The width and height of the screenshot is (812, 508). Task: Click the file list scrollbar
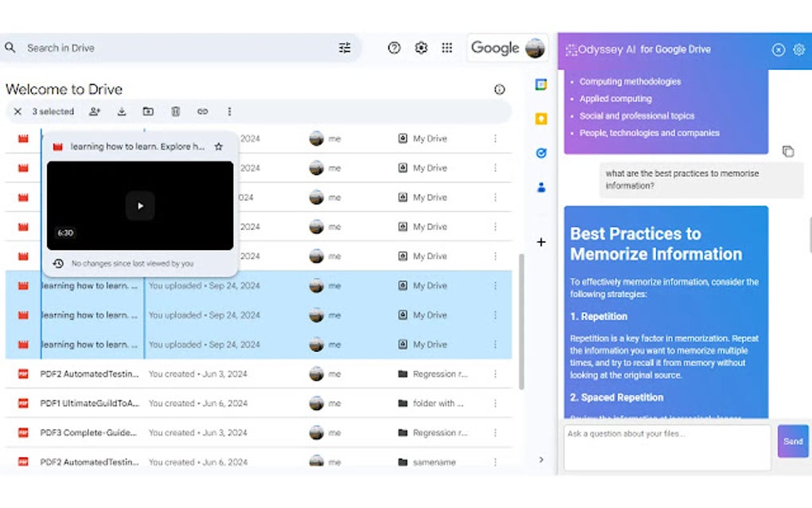[x=521, y=321]
